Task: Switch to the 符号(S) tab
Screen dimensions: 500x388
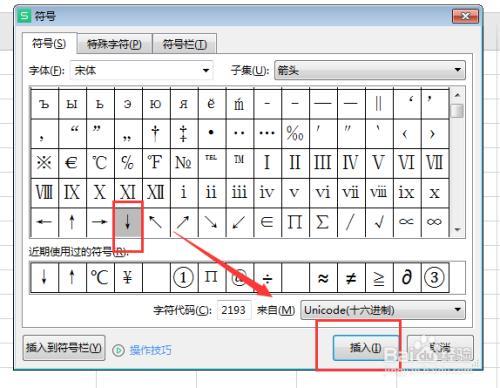Action: [x=49, y=43]
